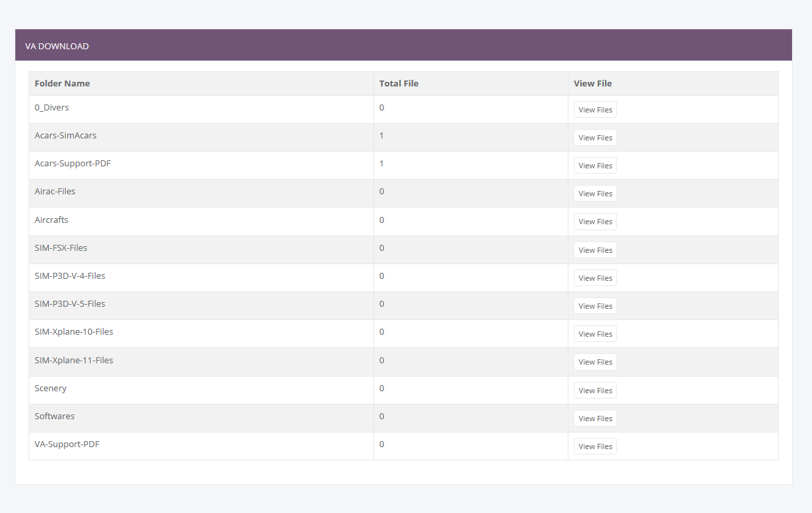
Task: Select the SIM-P3D-V-5-Files folder name
Action: (x=70, y=303)
